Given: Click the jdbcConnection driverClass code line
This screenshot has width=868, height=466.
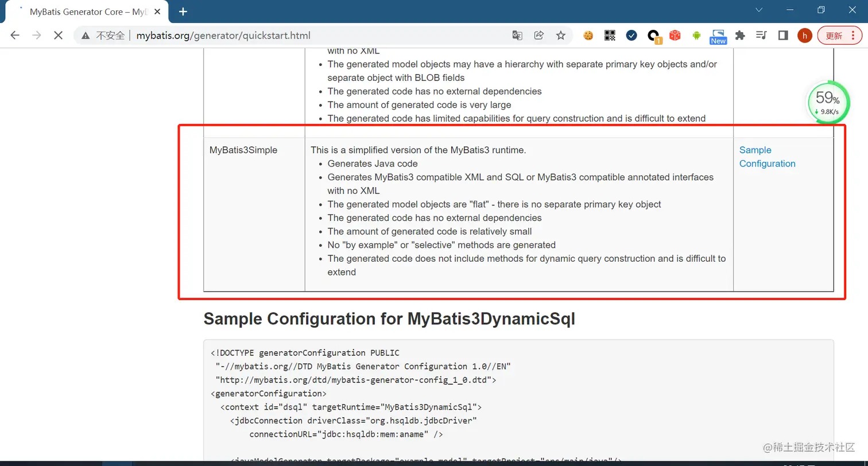Looking at the screenshot, I should pos(354,421).
